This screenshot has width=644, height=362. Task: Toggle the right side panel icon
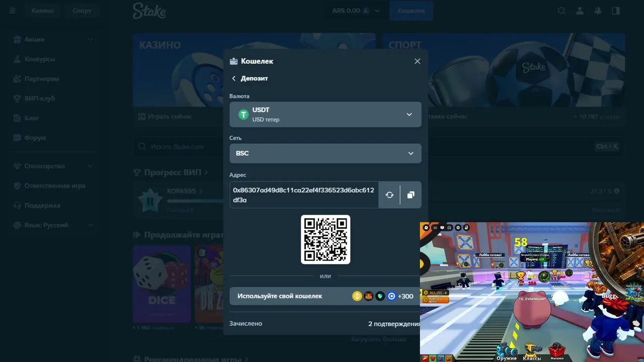(x=616, y=11)
